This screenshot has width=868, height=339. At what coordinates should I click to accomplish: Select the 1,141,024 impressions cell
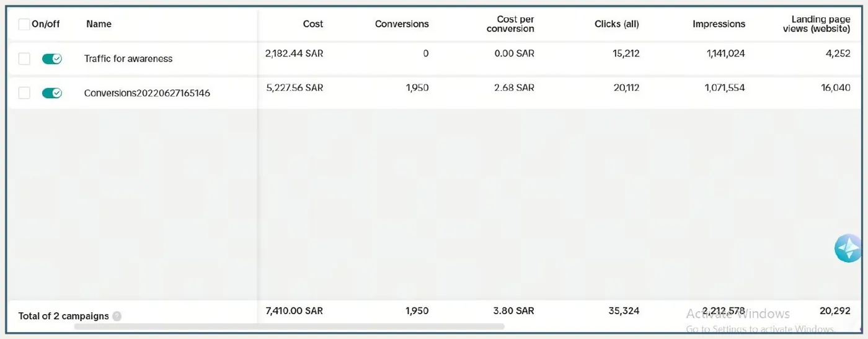(x=726, y=53)
